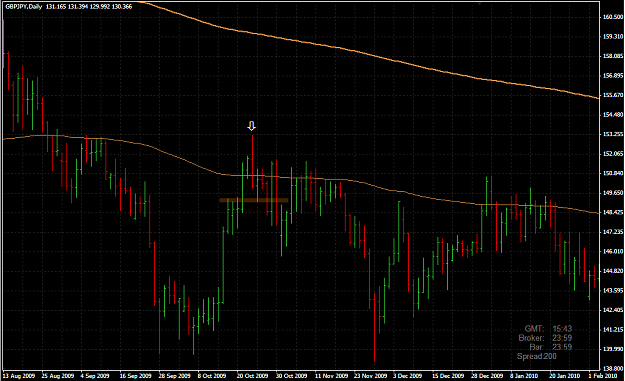This screenshot has width=625, height=381.
Task: Click the 148.425 price label
Action: [613, 212]
